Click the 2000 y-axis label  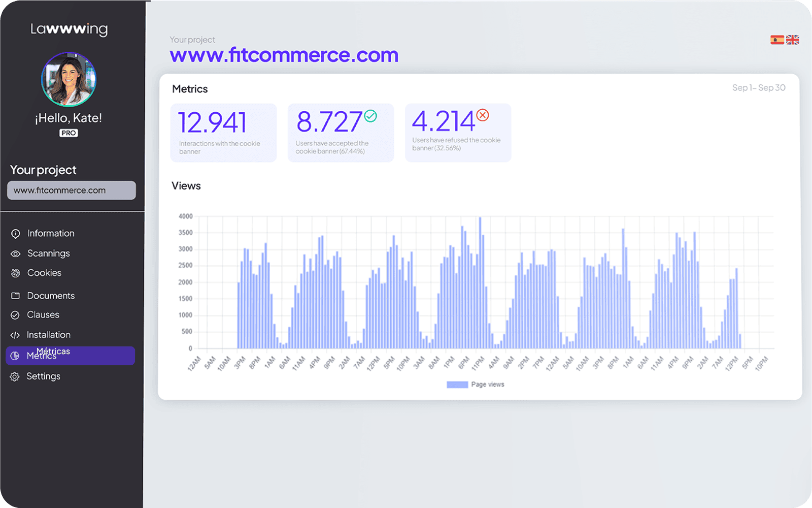[186, 282]
